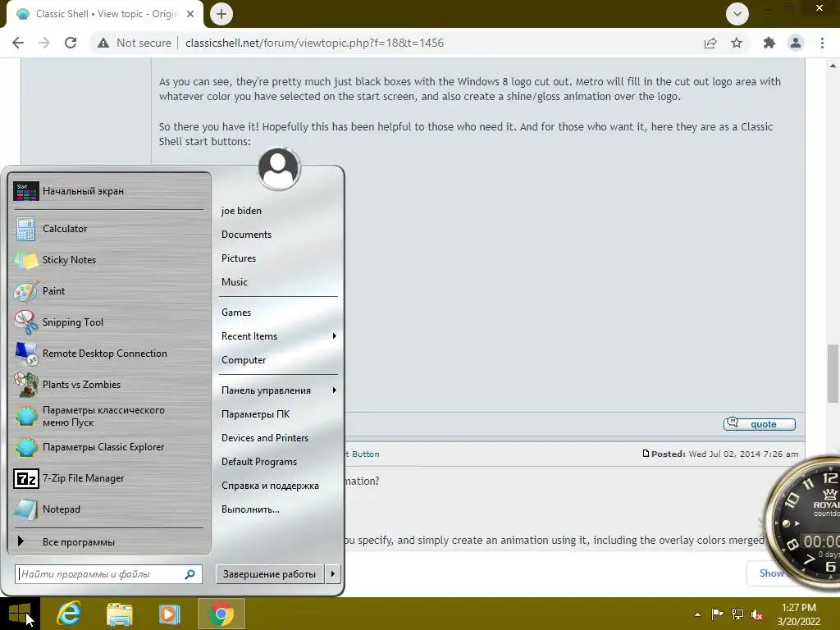Click the search magnifier icon

point(189,574)
